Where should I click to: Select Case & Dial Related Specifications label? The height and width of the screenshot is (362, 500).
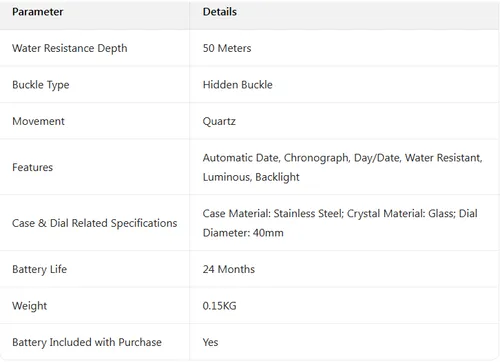click(95, 223)
